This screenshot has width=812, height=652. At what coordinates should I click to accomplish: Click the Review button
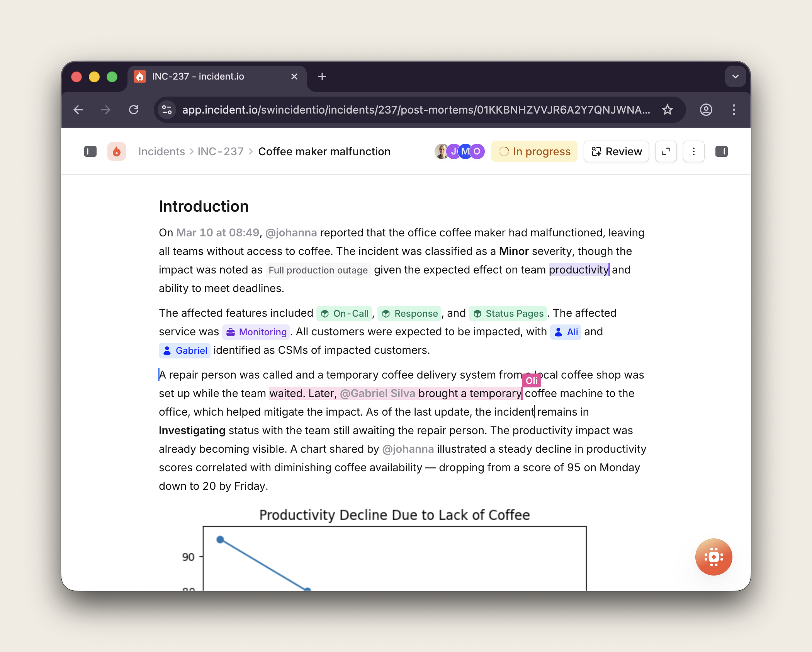pyautogui.click(x=616, y=151)
